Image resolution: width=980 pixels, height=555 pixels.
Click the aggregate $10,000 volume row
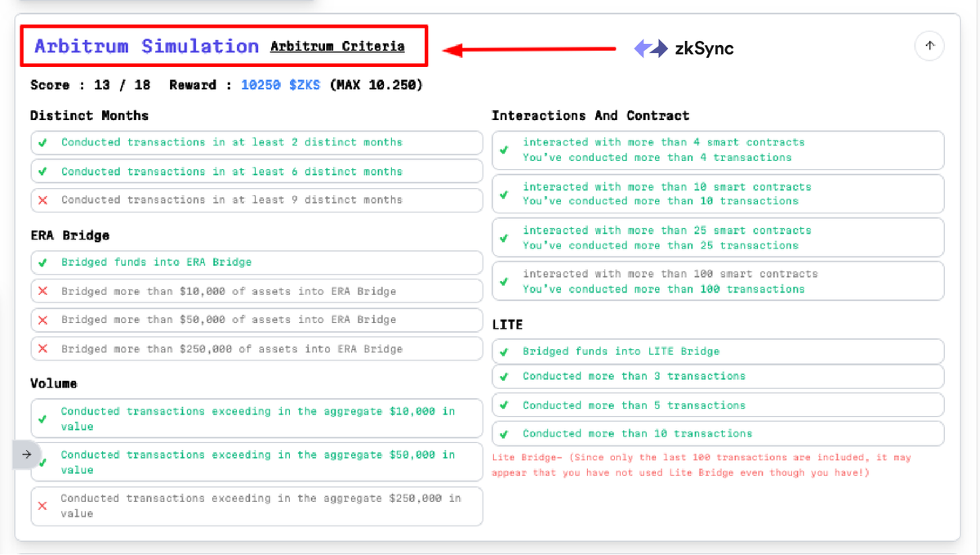pyautogui.click(x=256, y=418)
